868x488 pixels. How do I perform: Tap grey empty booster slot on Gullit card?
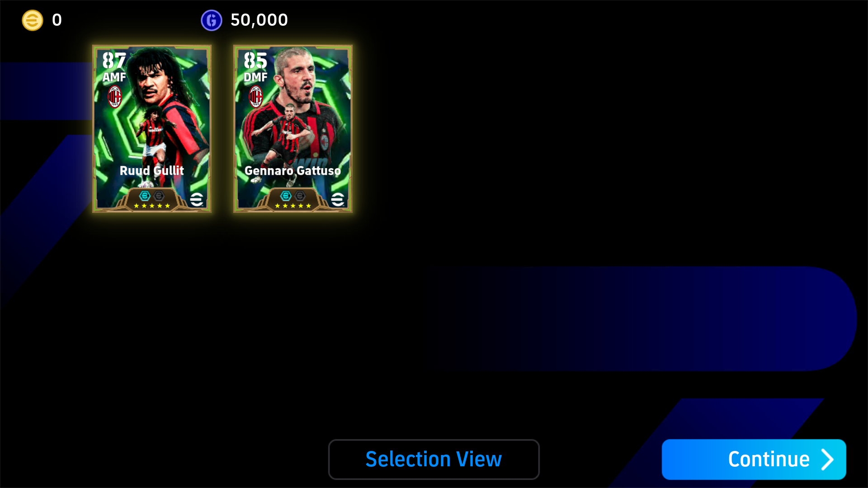tap(159, 196)
